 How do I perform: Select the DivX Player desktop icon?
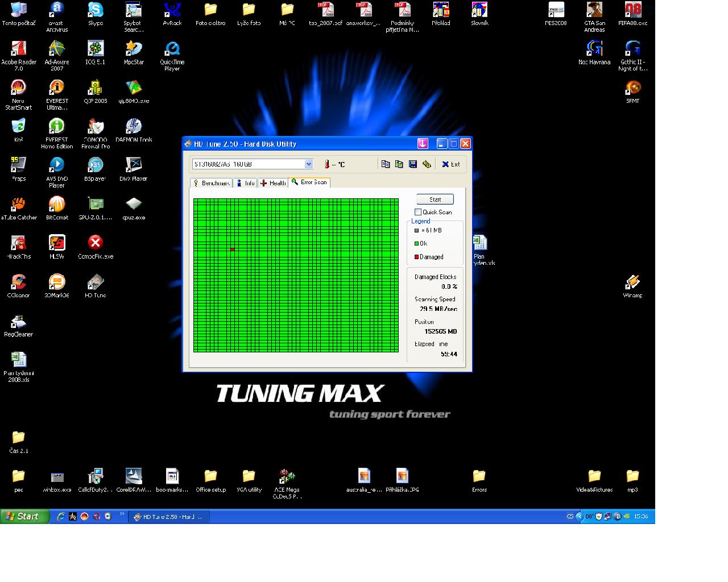pyautogui.click(x=134, y=169)
